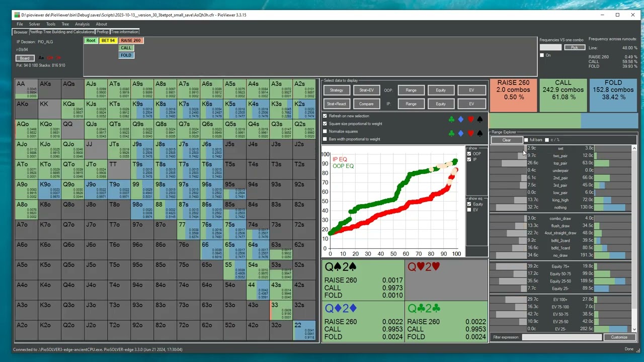This screenshot has width=644, height=362.
Task: Select the T9s hand cell in the matrix
Action: point(142,169)
